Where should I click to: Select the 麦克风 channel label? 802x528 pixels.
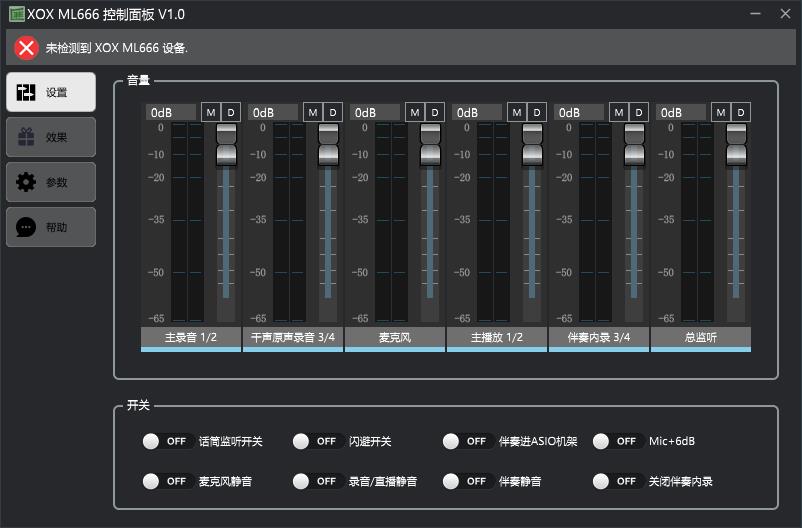395,339
